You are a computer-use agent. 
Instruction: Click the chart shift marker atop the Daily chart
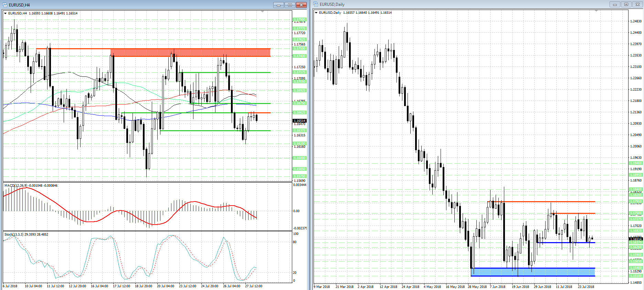point(596,11)
